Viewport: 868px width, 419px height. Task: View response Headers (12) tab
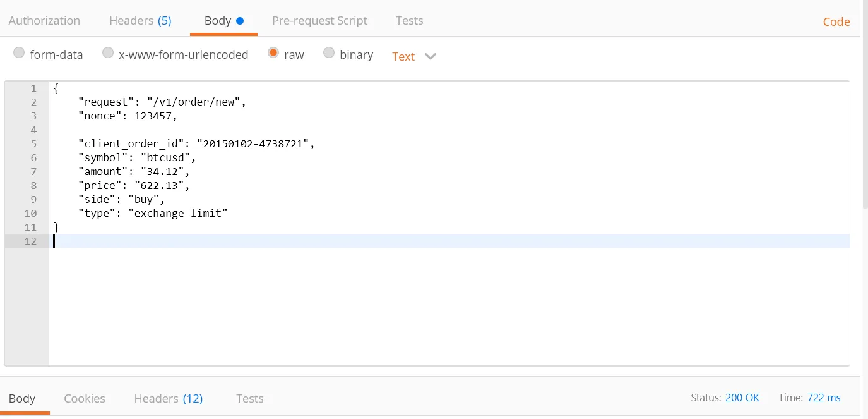169,399
